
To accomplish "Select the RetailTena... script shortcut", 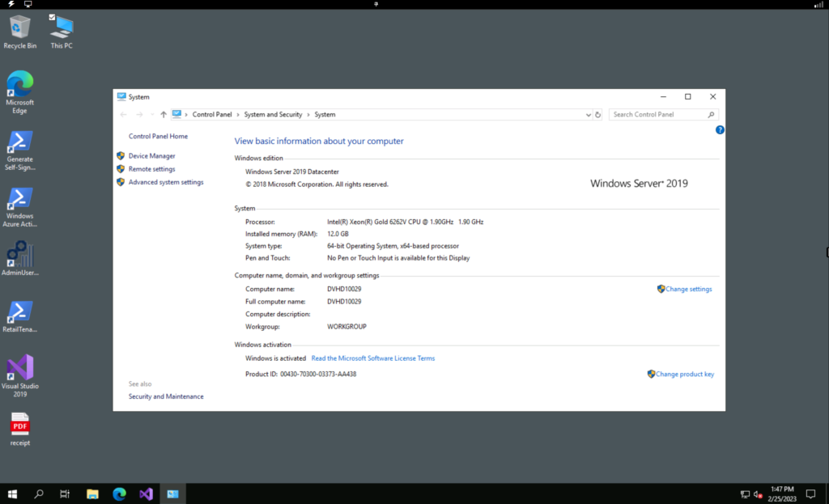I will point(20,316).
